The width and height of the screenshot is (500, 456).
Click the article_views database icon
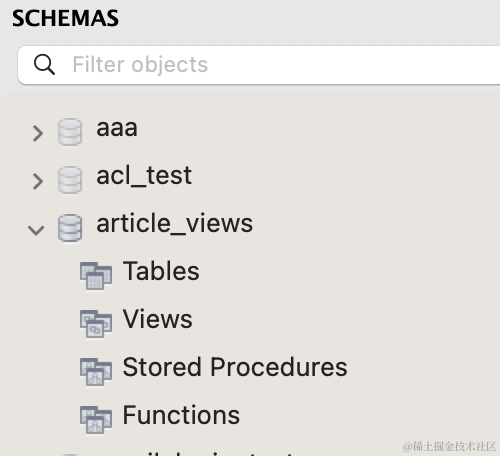70,228
